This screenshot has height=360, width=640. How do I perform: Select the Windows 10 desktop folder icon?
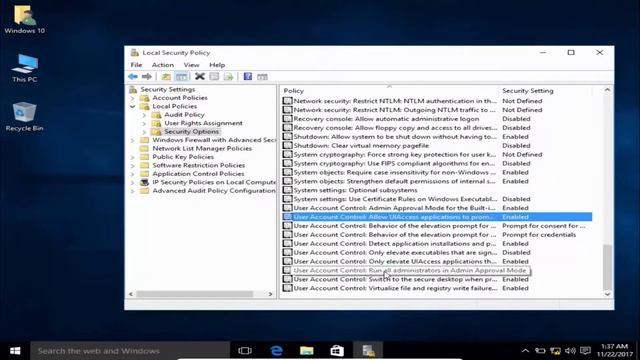click(24, 19)
